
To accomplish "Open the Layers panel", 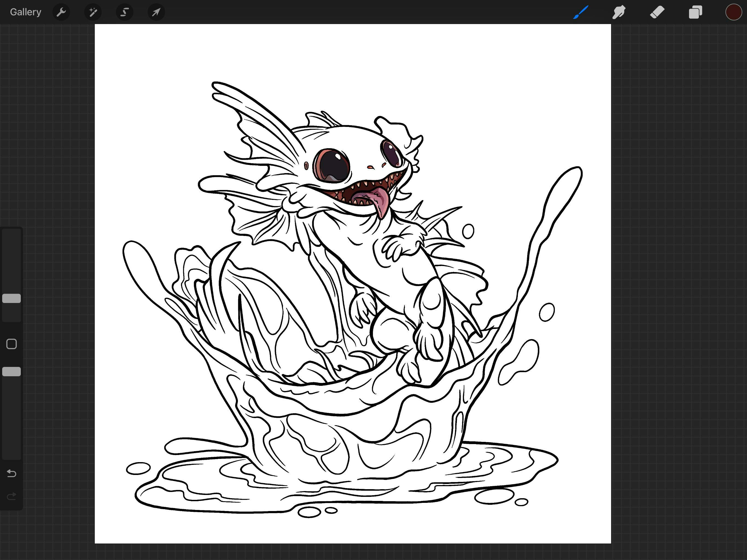I will 695,12.
